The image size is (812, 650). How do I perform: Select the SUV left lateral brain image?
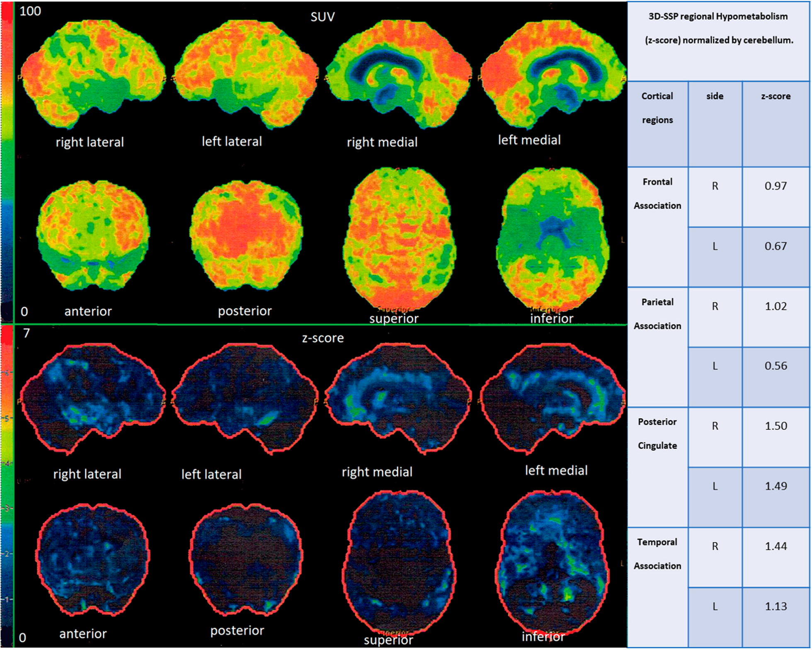247,75
